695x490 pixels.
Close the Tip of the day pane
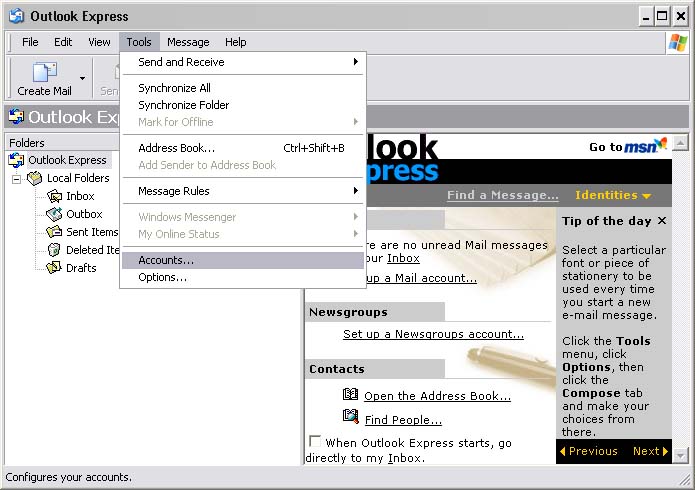tap(662, 220)
